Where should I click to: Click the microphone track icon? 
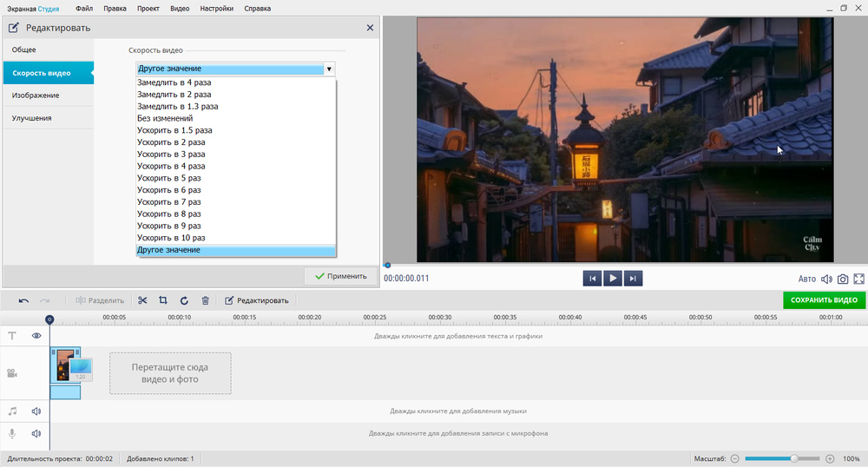pos(12,433)
